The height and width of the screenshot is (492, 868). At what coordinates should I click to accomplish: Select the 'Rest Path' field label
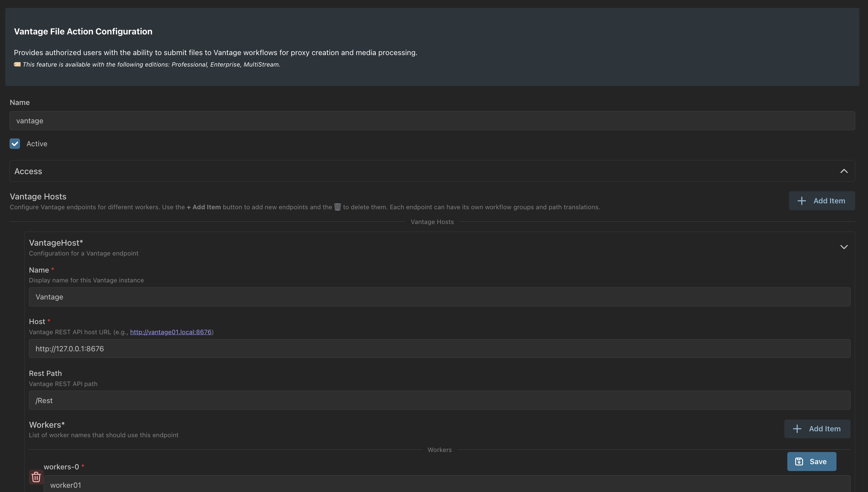(45, 373)
